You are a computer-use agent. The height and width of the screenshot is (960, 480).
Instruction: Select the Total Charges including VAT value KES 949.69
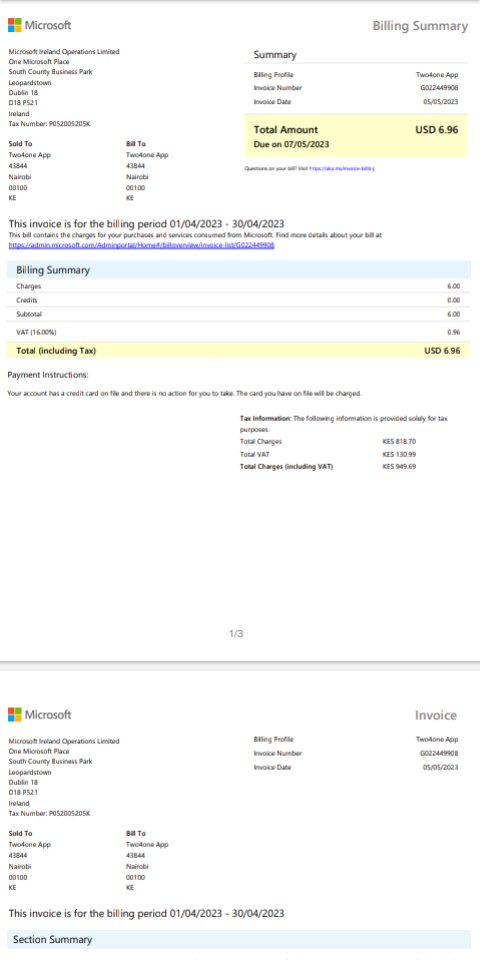point(399,467)
